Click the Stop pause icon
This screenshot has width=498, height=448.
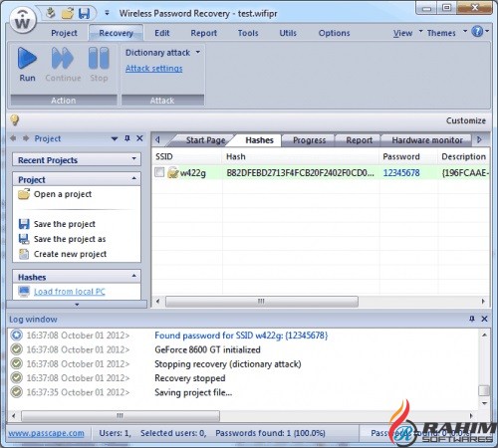[99, 58]
